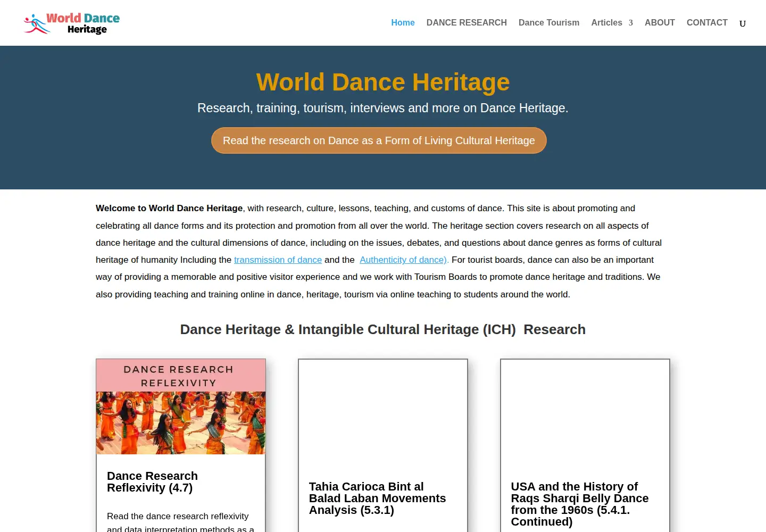Click the hero tagline about research, training, tourism
Image resolution: width=766 pixels, height=532 pixels.
[x=383, y=108]
